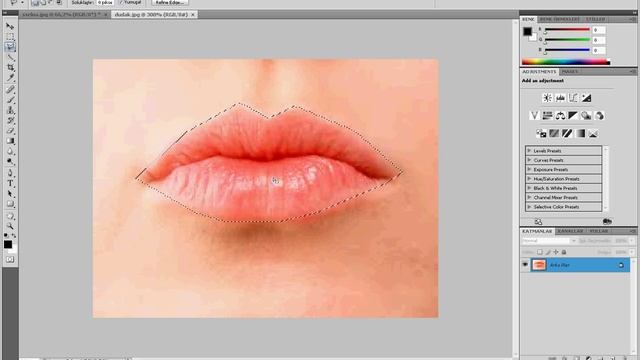This screenshot has height=360, width=640.
Task: Expand Curves Presets
Action: coord(529,160)
